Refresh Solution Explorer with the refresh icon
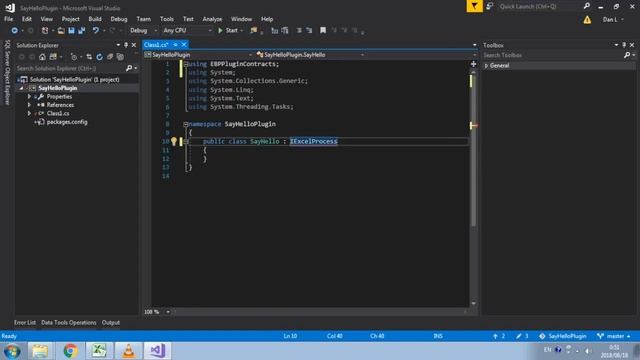640x360 pixels. pos(100,57)
